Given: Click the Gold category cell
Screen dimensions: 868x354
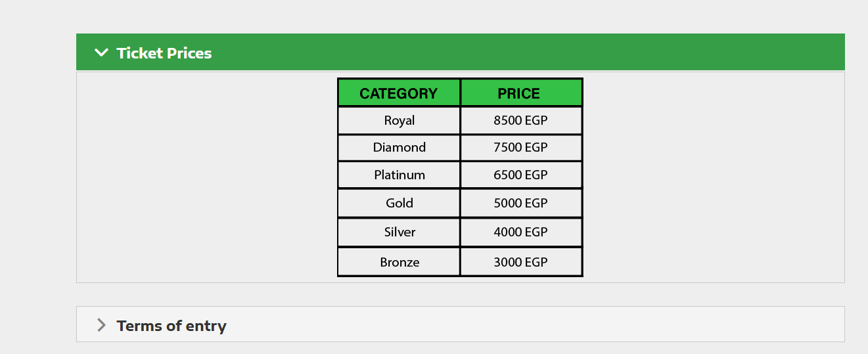Looking at the screenshot, I should pos(399,204).
